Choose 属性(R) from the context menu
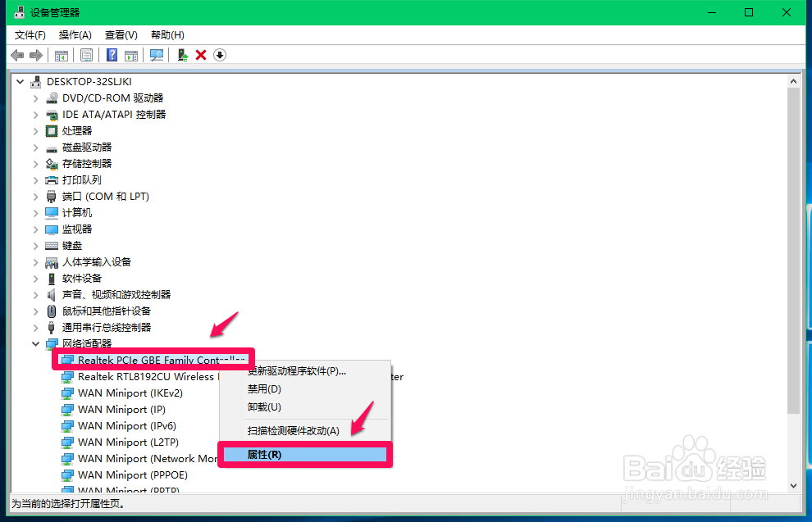This screenshot has height=522, width=812. [304, 454]
